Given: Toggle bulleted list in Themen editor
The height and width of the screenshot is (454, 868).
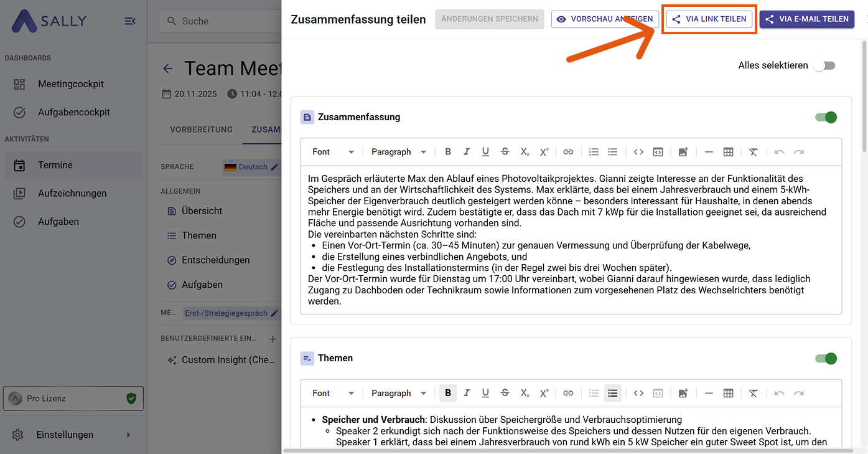Looking at the screenshot, I should coord(612,393).
